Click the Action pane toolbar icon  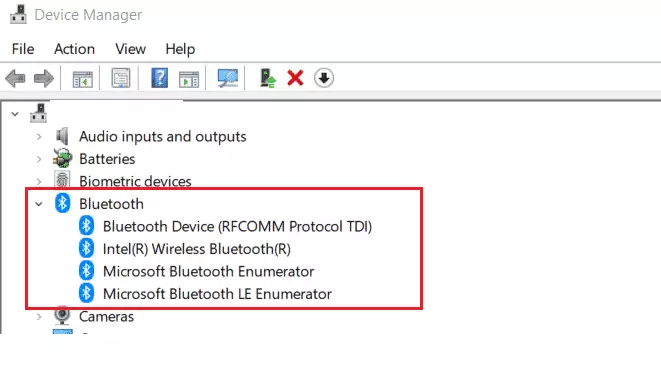coord(188,78)
